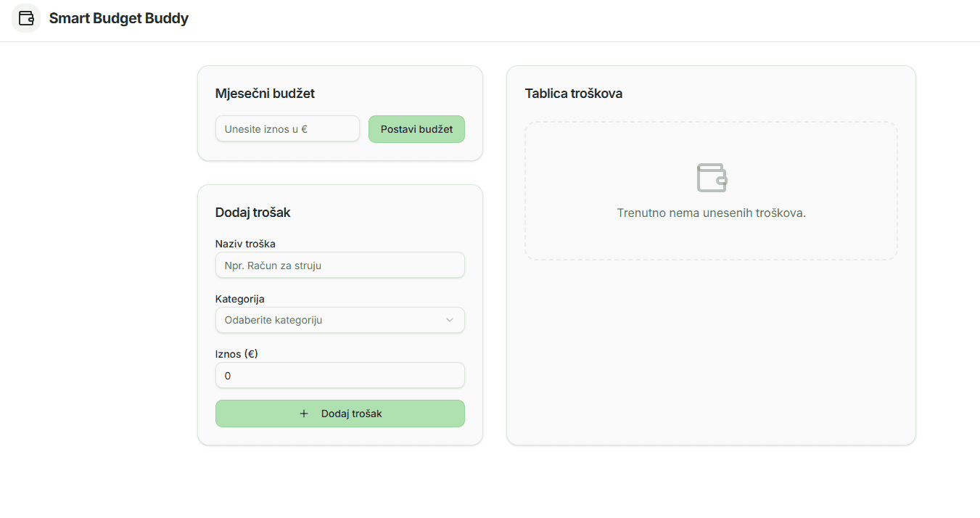Click the gray wallet icon in empty table
Screen dimensions: 980x518
[x=712, y=178]
